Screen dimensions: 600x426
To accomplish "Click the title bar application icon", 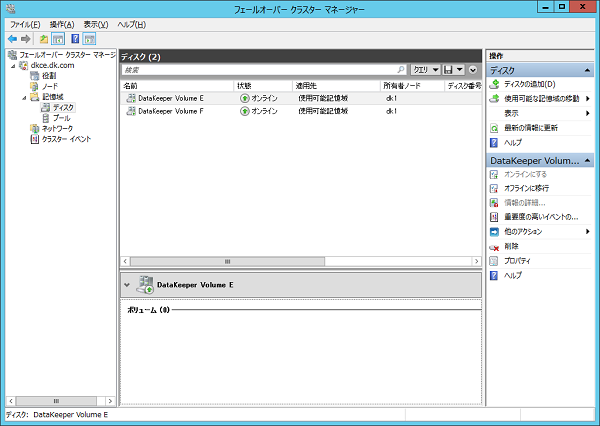I will [x=11, y=8].
